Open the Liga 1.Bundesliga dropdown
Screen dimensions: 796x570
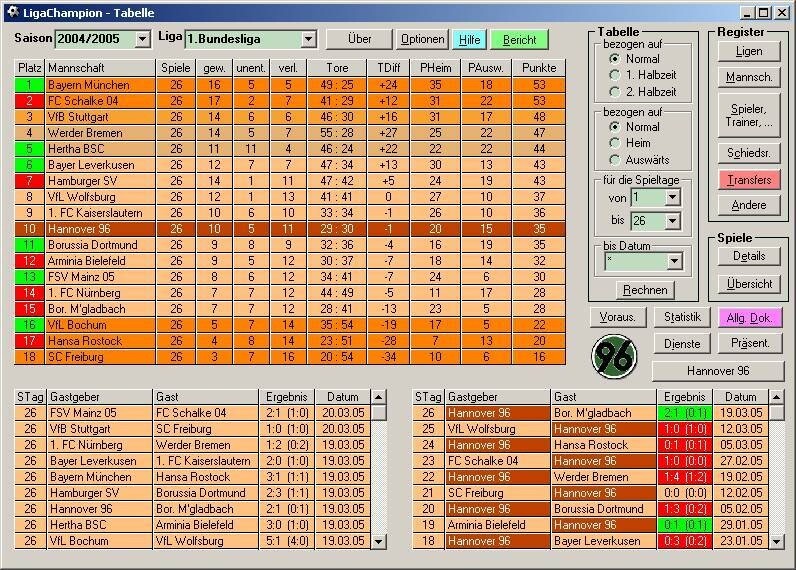308,39
